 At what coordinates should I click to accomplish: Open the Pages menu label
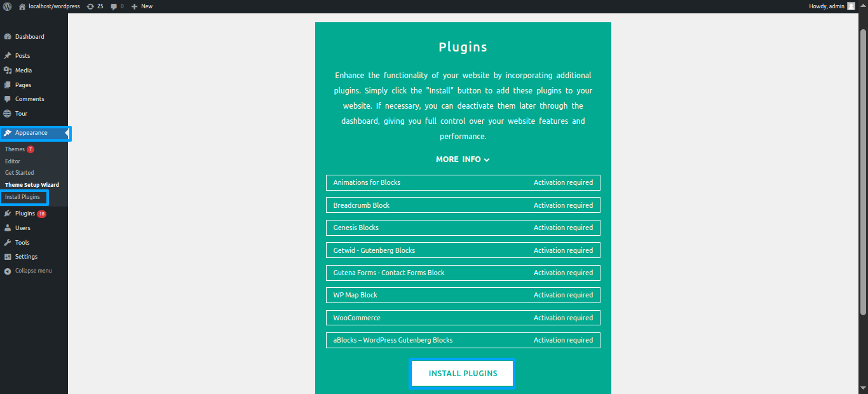(x=23, y=85)
